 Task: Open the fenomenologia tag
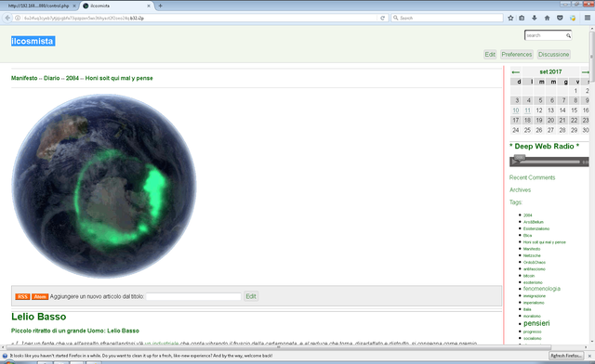click(542, 289)
